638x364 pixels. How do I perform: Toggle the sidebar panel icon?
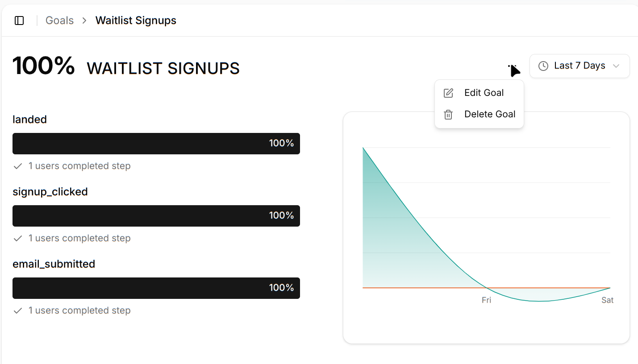(19, 21)
